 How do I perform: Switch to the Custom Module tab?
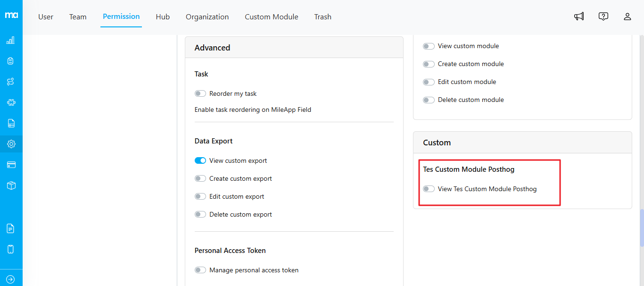pyautogui.click(x=271, y=17)
